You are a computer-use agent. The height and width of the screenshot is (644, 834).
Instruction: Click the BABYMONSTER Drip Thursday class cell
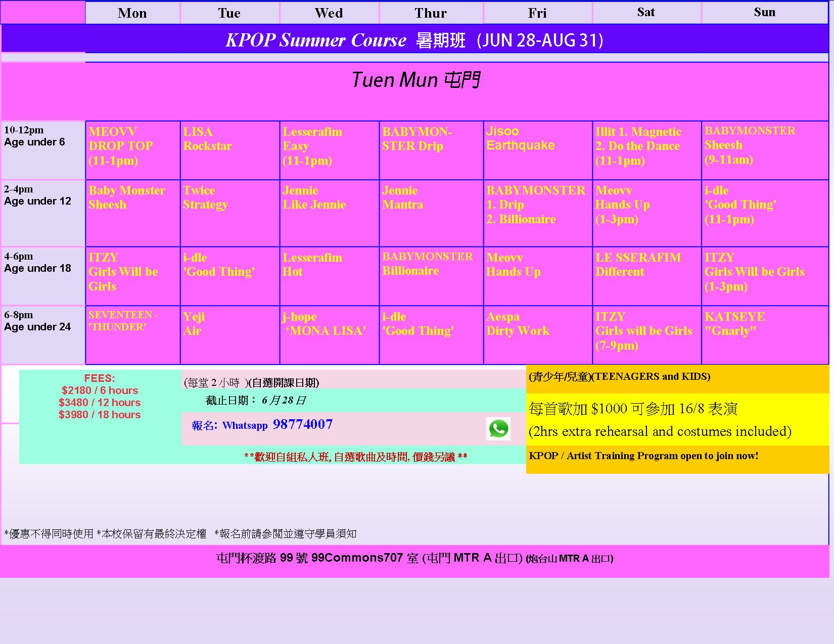[x=432, y=150]
